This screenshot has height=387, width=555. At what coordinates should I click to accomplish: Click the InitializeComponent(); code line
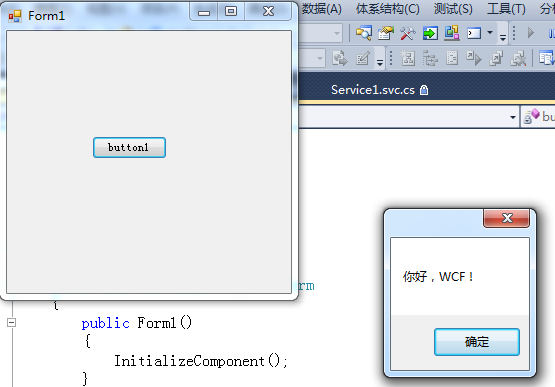201,361
